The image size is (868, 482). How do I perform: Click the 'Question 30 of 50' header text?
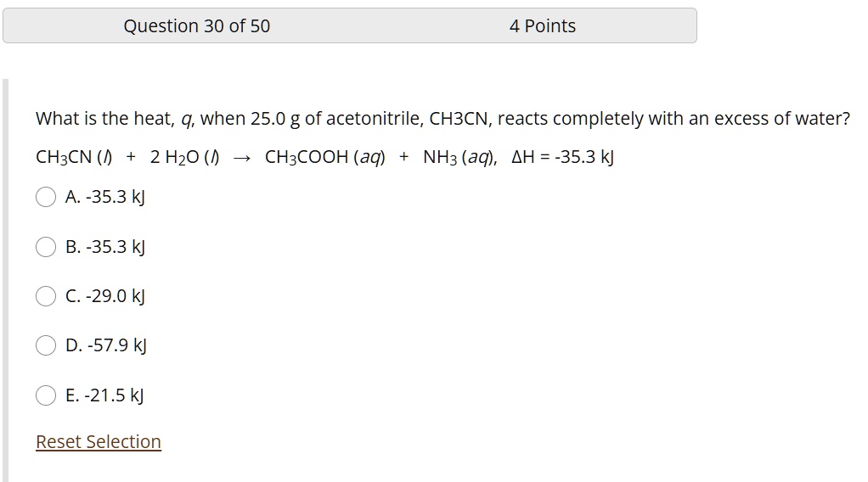[196, 26]
